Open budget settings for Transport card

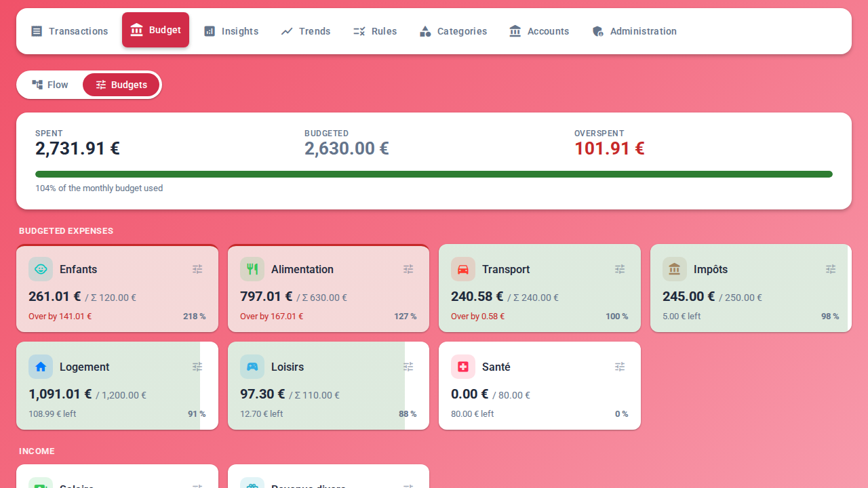click(620, 269)
